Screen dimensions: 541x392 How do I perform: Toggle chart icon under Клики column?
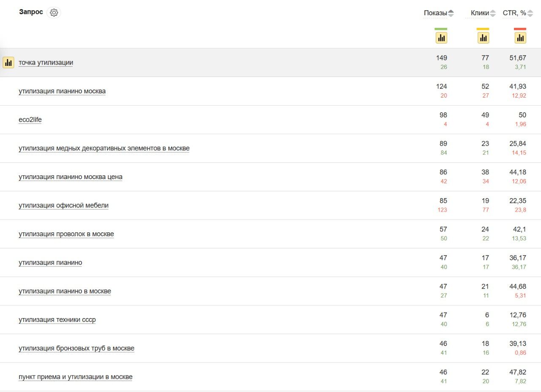click(x=483, y=38)
